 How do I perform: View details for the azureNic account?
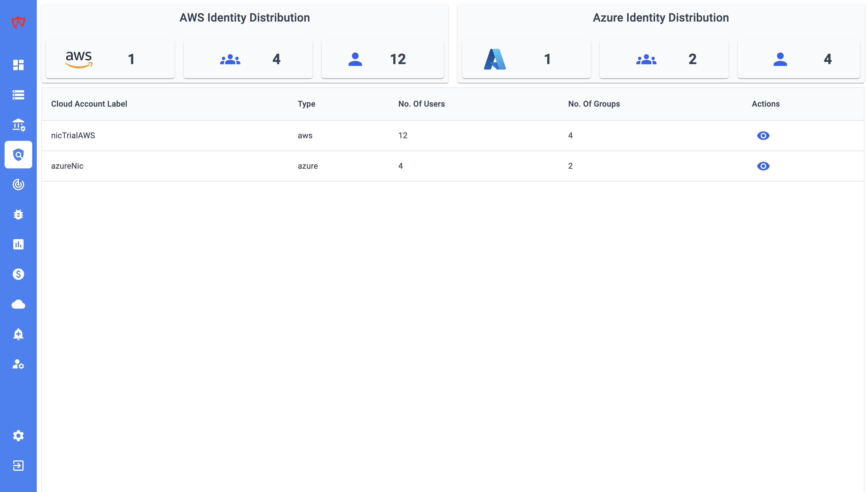[763, 166]
